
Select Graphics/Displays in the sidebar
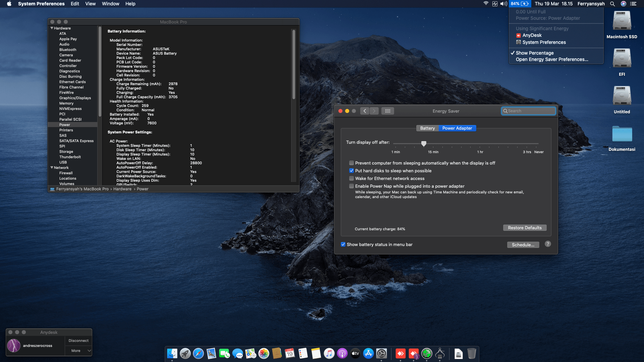[75, 98]
